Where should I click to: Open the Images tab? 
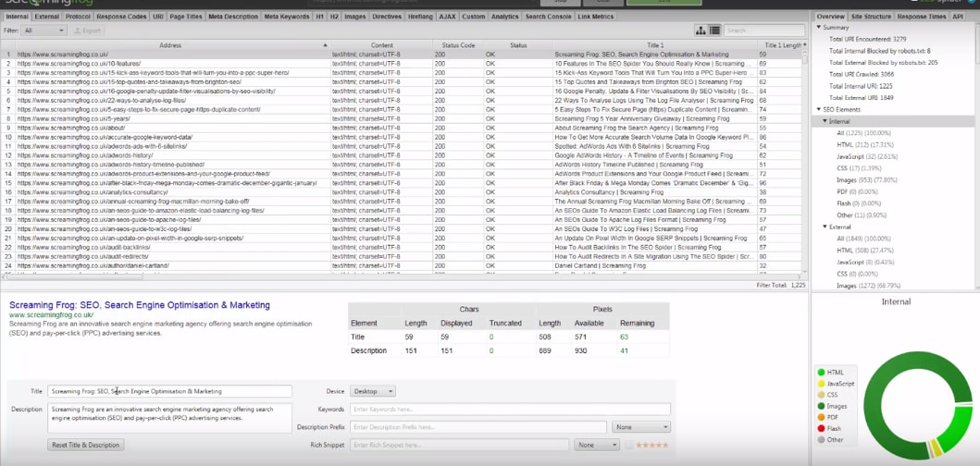354,17
